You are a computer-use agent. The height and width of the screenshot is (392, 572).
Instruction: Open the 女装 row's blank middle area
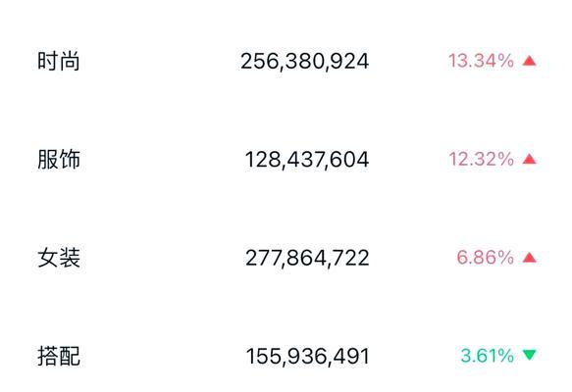162,258
